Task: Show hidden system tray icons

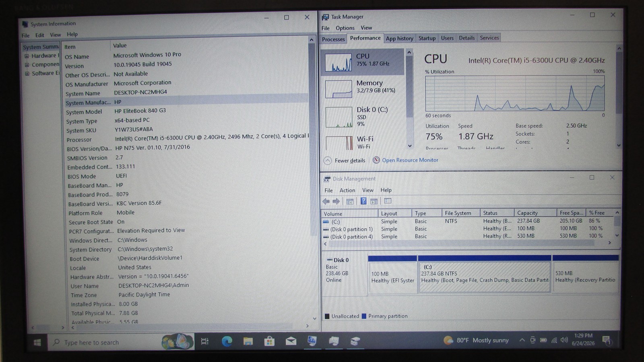Action: [x=522, y=340]
